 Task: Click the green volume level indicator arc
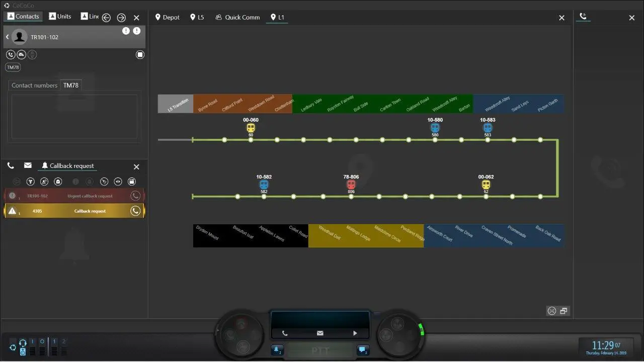tap(422, 330)
